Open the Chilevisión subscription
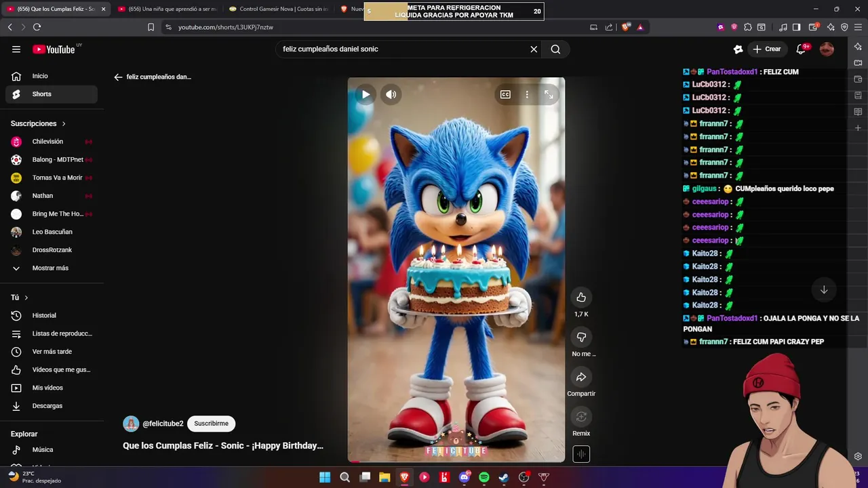The width and height of the screenshot is (868, 488). point(52,142)
